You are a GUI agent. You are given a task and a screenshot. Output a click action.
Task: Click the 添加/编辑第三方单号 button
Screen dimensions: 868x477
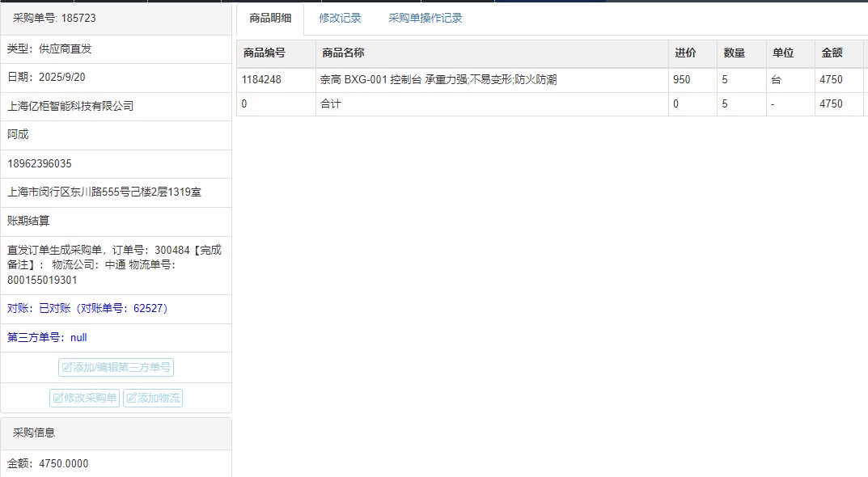(116, 367)
